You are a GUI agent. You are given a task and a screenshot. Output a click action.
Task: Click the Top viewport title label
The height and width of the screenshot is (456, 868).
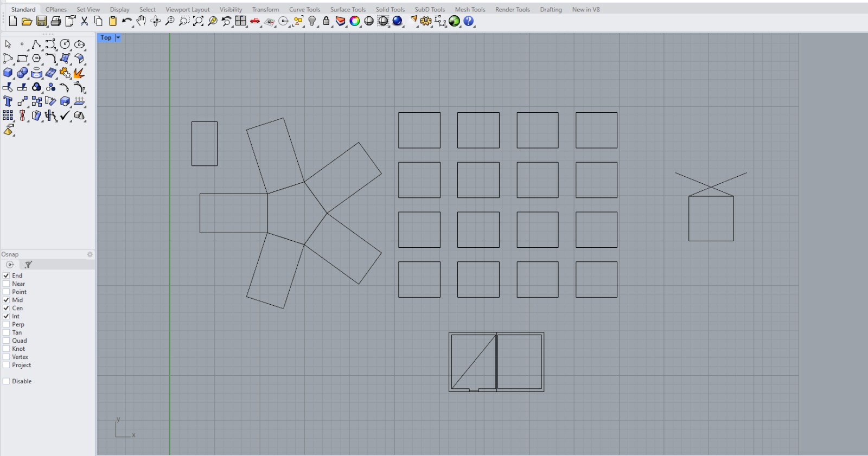click(x=106, y=37)
